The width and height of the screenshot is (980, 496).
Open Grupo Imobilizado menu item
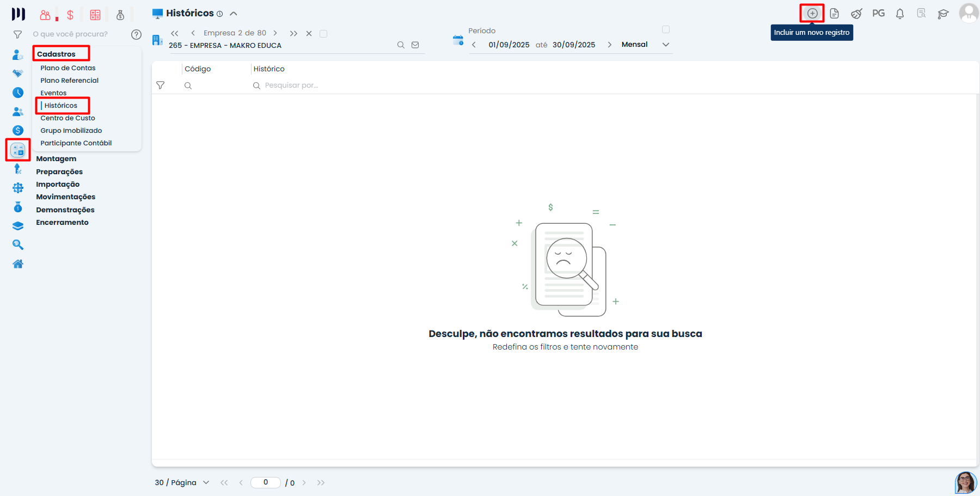pos(71,131)
